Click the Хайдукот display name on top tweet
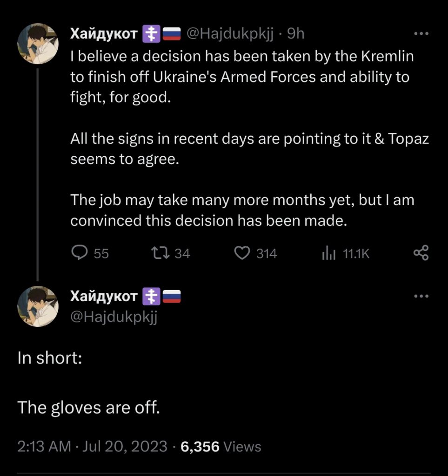 coord(103,33)
